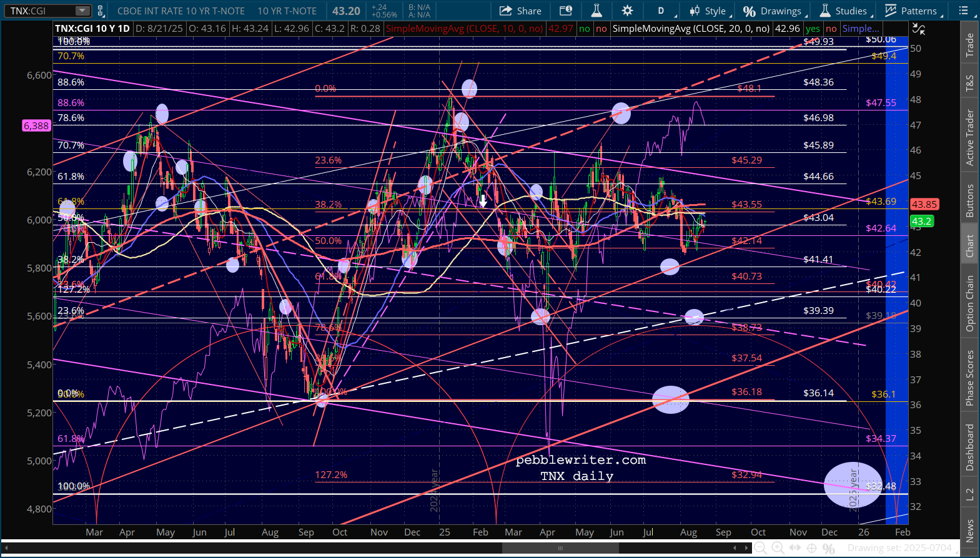Viewport: 980px width, 558px height.
Task: Click the symbol link clipboard icon
Action: click(101, 11)
